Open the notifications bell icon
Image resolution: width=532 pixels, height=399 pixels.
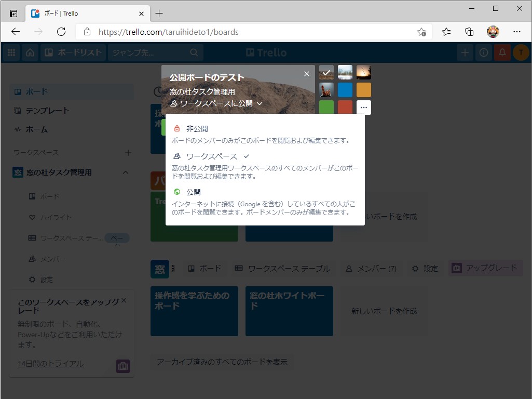[x=502, y=52]
